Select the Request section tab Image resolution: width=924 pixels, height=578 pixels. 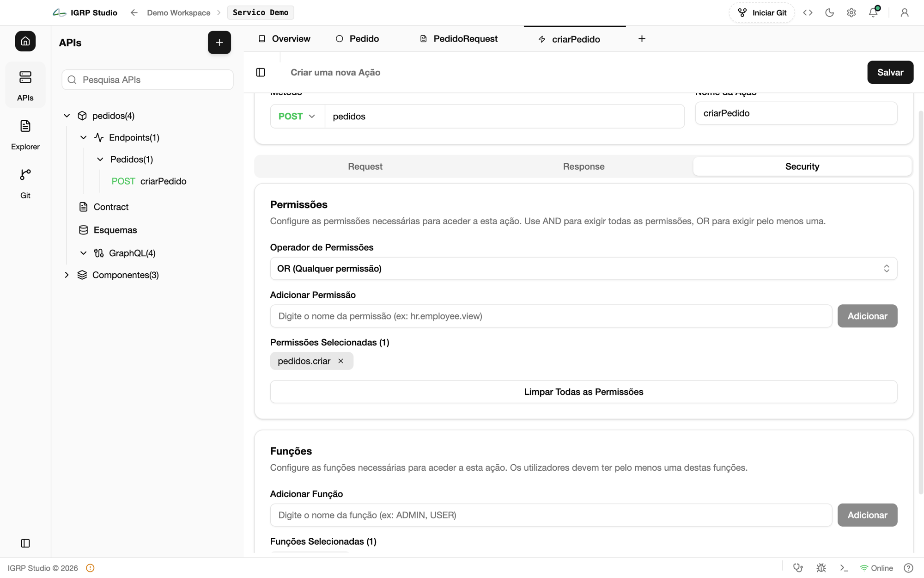(365, 166)
